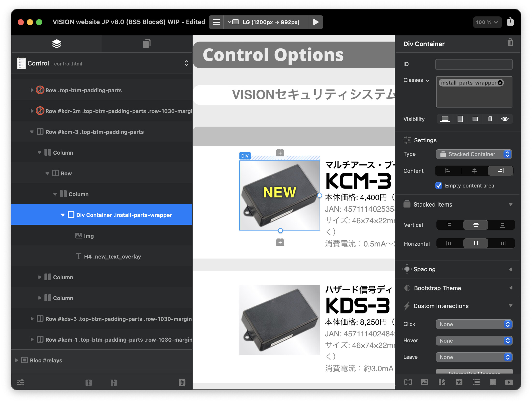532x403 pixels.
Task: Click the add bloc plus above image
Action: (280, 153)
